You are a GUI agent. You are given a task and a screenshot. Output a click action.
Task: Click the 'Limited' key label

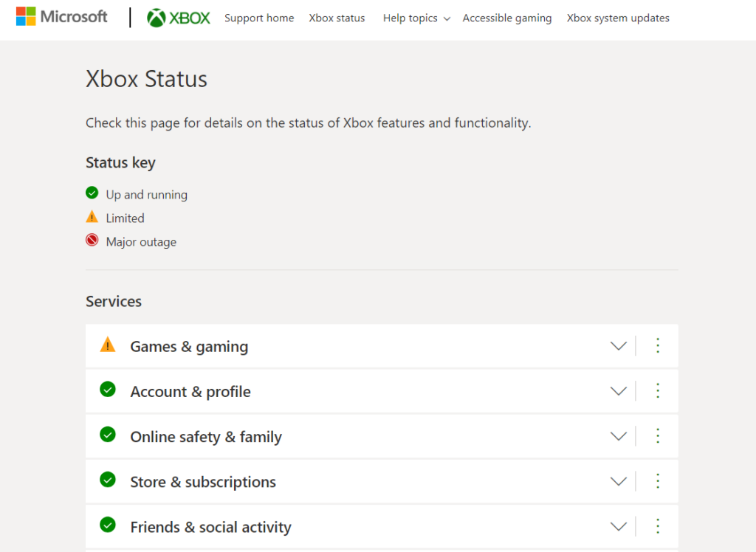tap(125, 218)
